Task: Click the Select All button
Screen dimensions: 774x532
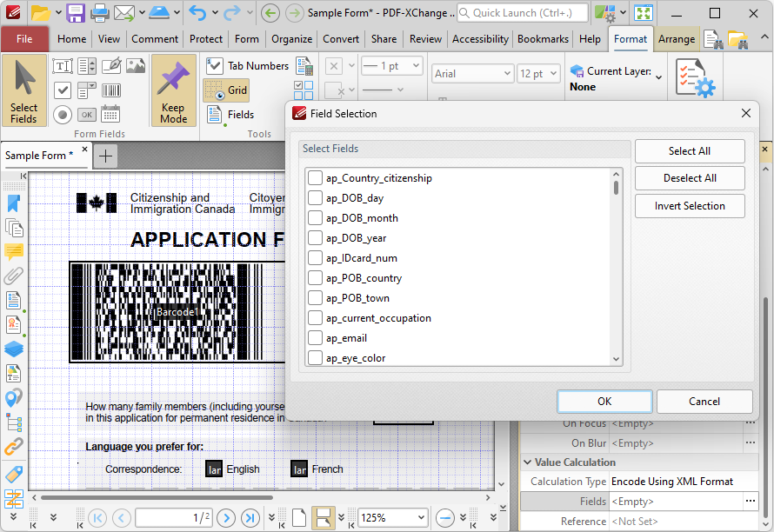Action: pyautogui.click(x=690, y=150)
